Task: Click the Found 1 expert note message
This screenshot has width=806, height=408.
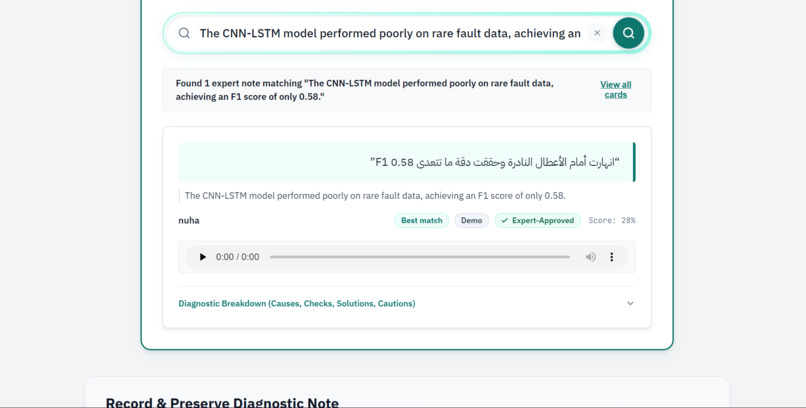Action: pyautogui.click(x=364, y=90)
